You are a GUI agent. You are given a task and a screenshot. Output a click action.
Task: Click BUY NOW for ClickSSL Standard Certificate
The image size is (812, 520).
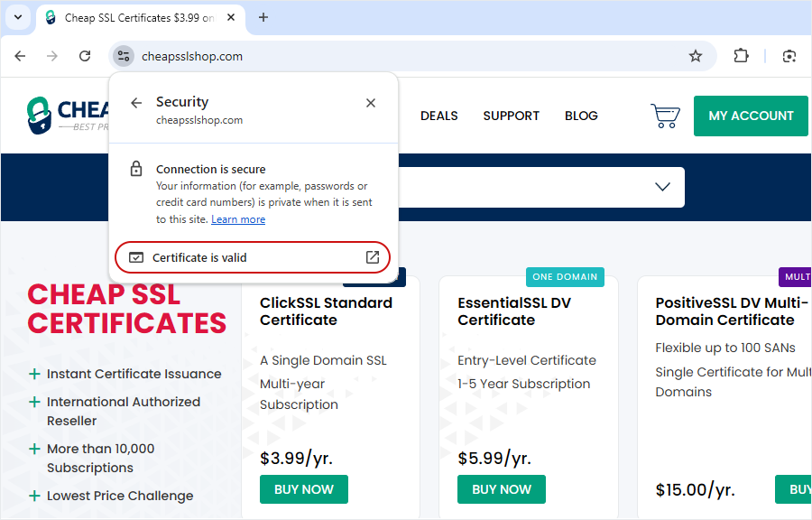point(304,489)
